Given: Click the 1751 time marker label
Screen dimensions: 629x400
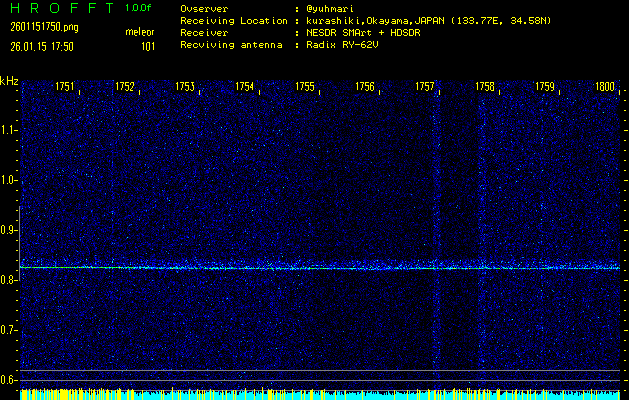Looking at the screenshot, I should pyautogui.click(x=64, y=87).
